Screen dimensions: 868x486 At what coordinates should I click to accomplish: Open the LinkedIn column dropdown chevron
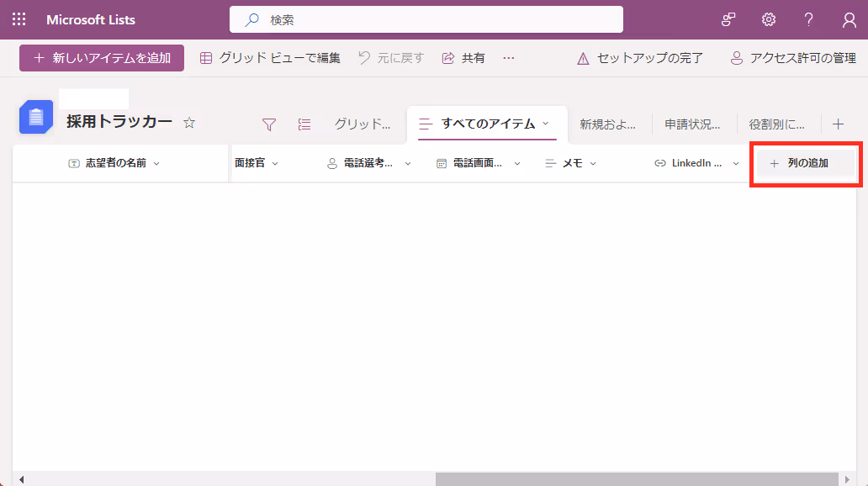click(x=736, y=163)
